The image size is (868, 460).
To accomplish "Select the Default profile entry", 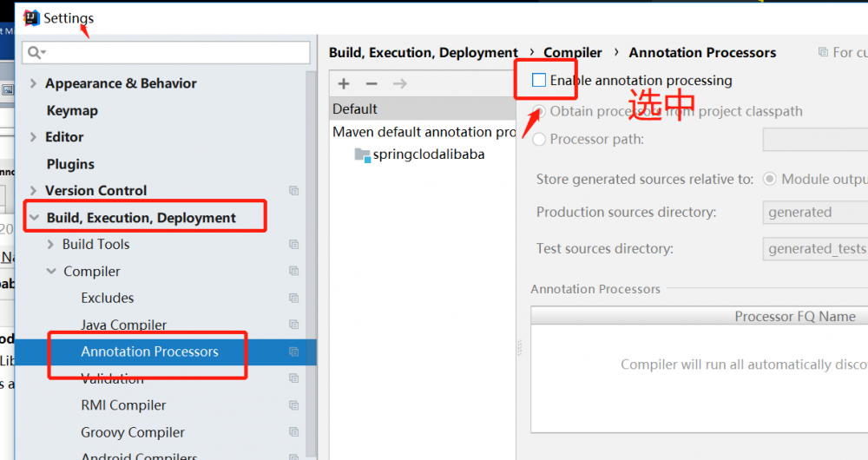I will 355,109.
